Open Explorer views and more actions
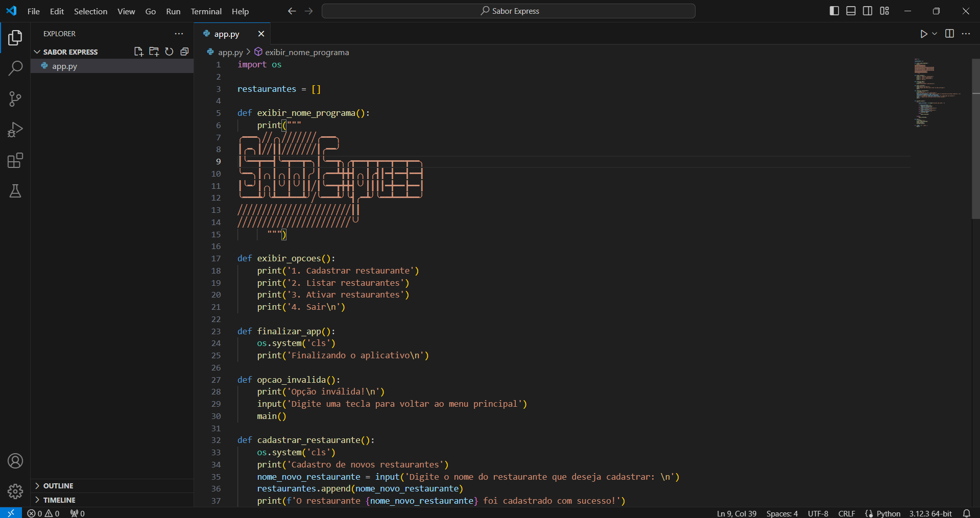Image resolution: width=980 pixels, height=518 pixels. [179, 34]
